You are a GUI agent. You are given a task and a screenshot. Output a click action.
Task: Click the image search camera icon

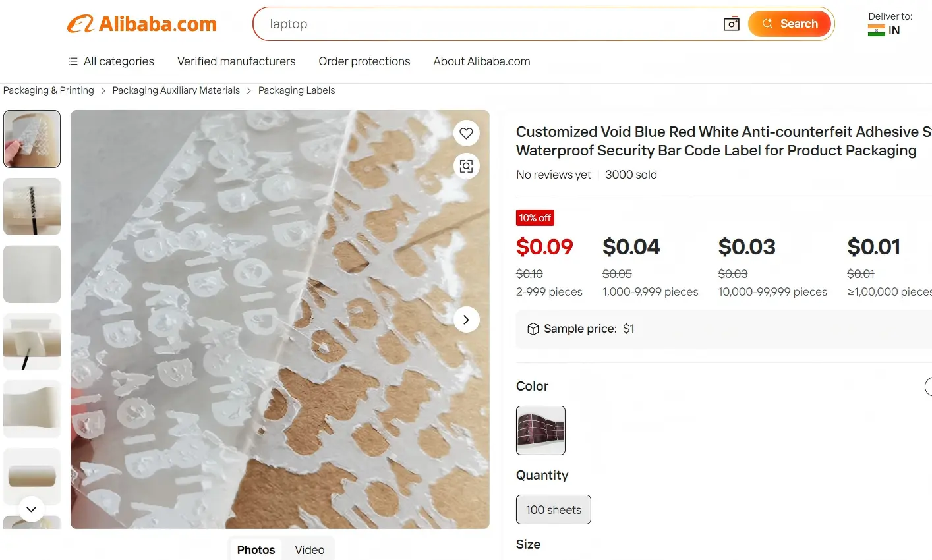[x=731, y=24]
